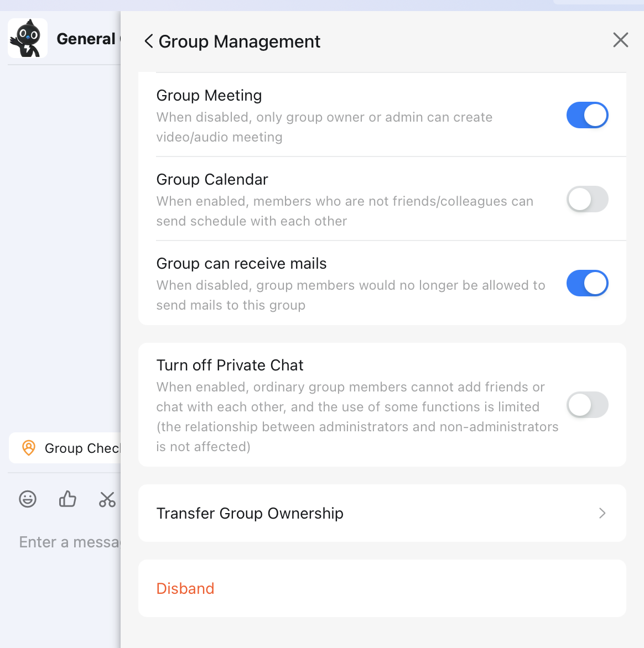Select the Group Management header
The width and height of the screenshot is (644, 648).
pyautogui.click(x=239, y=41)
